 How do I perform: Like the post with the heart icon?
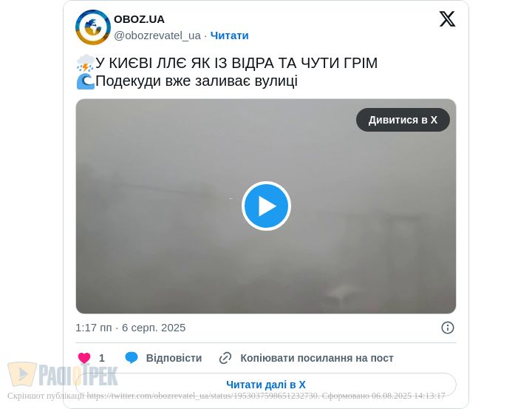click(x=84, y=358)
